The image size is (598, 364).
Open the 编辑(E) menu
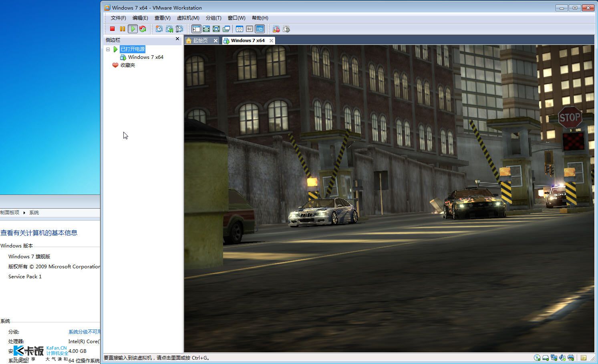click(x=140, y=18)
